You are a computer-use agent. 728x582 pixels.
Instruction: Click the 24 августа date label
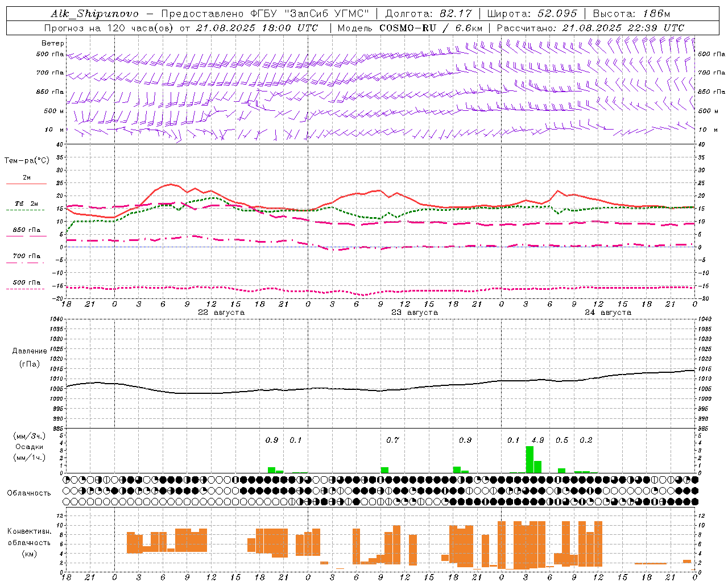[x=608, y=313]
